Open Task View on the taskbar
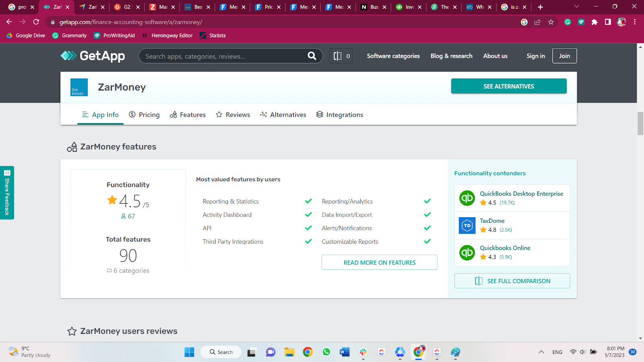This screenshot has width=644, height=362. pos(252,352)
